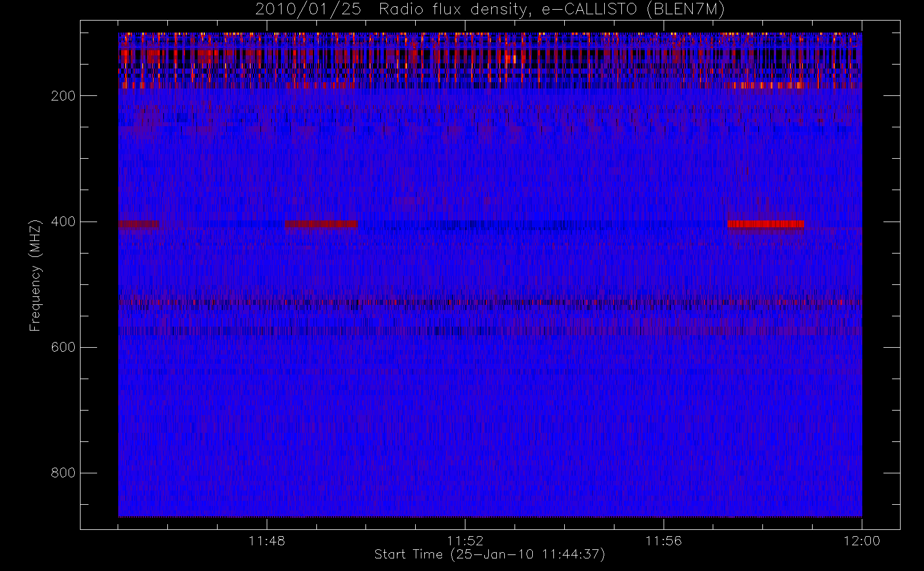The height and width of the screenshot is (571, 924).
Task: Click the plot title '2010/01/25 Radio flux density'
Action: coord(490,10)
